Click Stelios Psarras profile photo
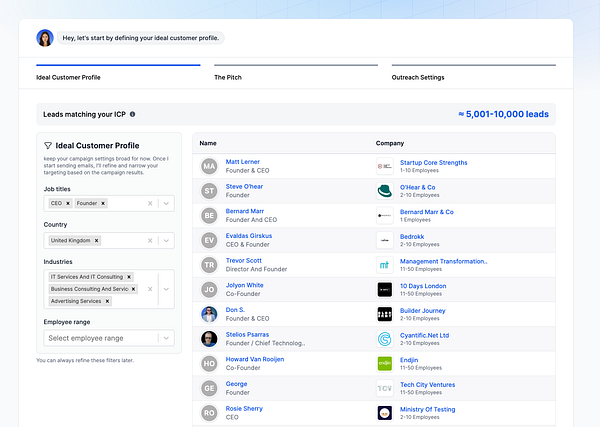The image size is (600, 427). pos(209,339)
